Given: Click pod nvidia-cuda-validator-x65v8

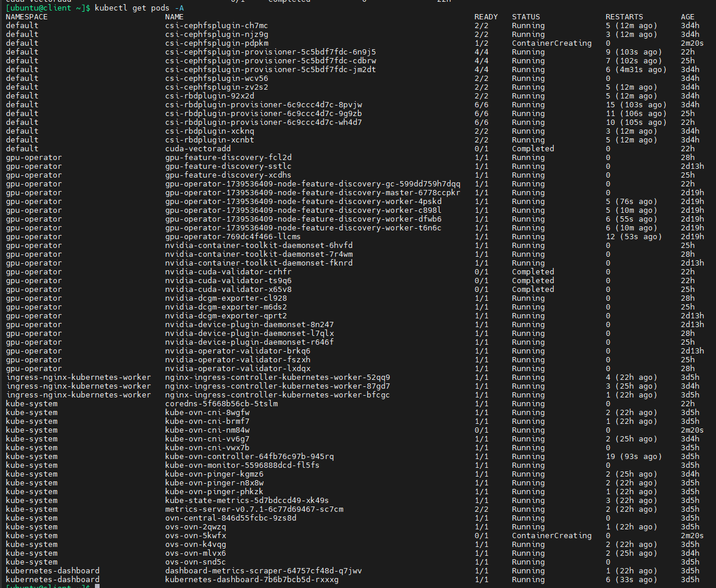Looking at the screenshot, I should (x=229, y=290).
